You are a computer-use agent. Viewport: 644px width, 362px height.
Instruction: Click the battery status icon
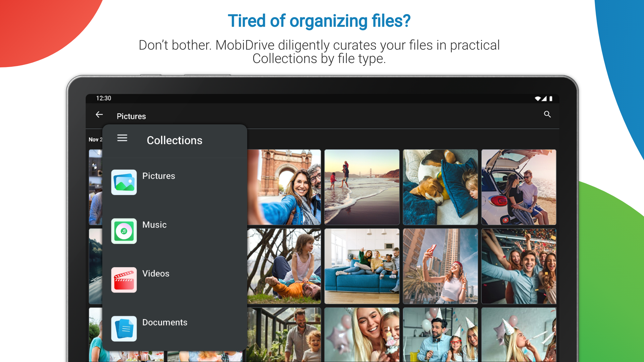click(551, 99)
